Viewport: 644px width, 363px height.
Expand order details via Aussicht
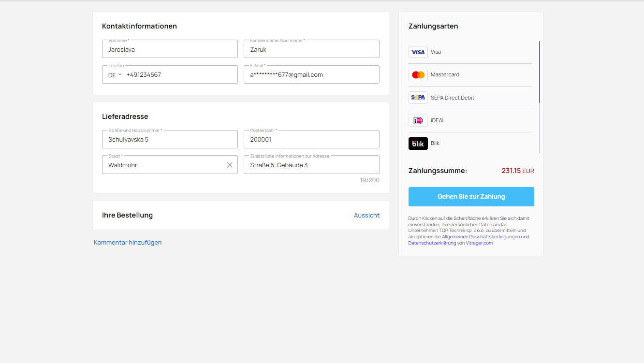coord(366,216)
